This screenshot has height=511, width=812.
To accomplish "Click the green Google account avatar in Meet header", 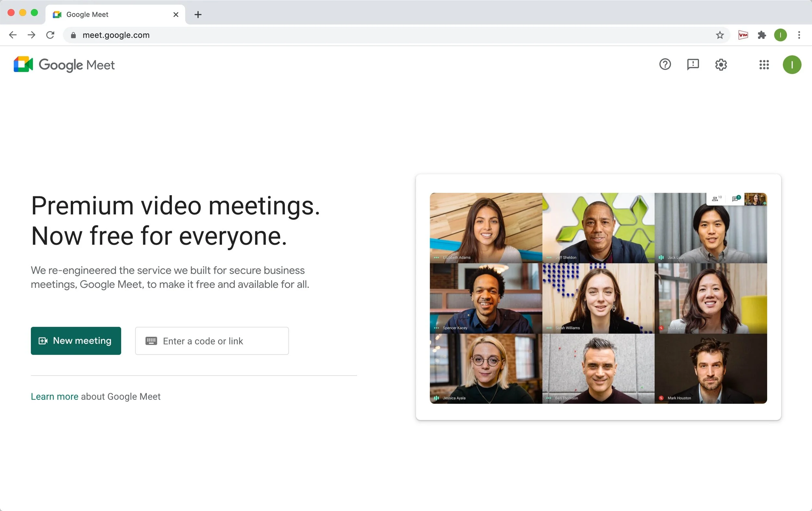I will (x=792, y=64).
